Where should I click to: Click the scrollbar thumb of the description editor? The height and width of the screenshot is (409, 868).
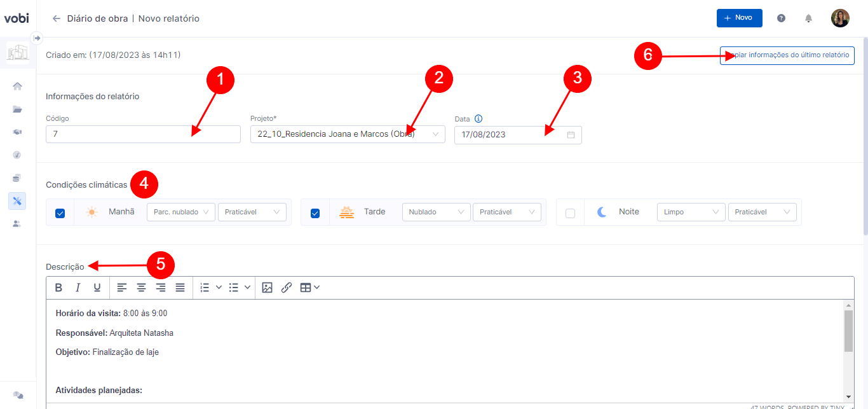848,331
